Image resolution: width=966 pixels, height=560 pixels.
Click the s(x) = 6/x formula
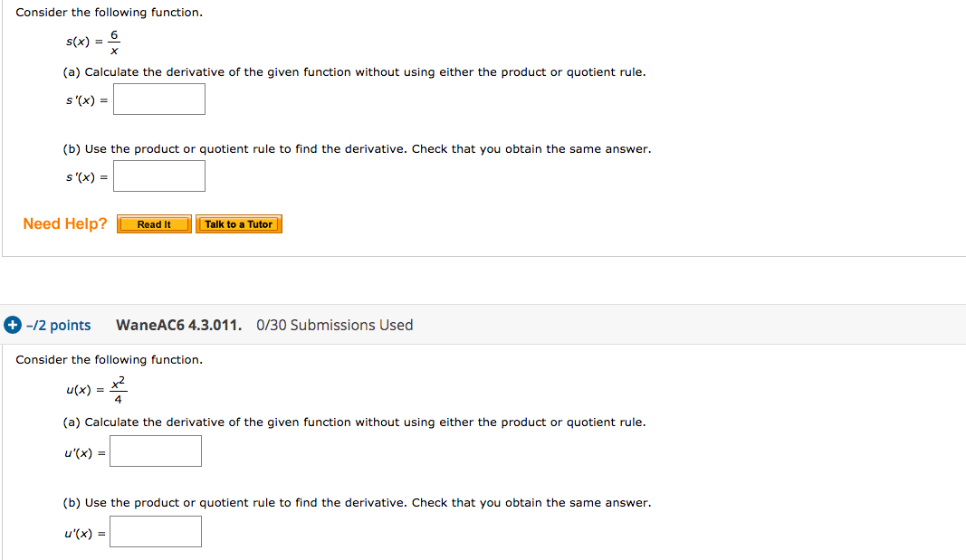(x=93, y=42)
